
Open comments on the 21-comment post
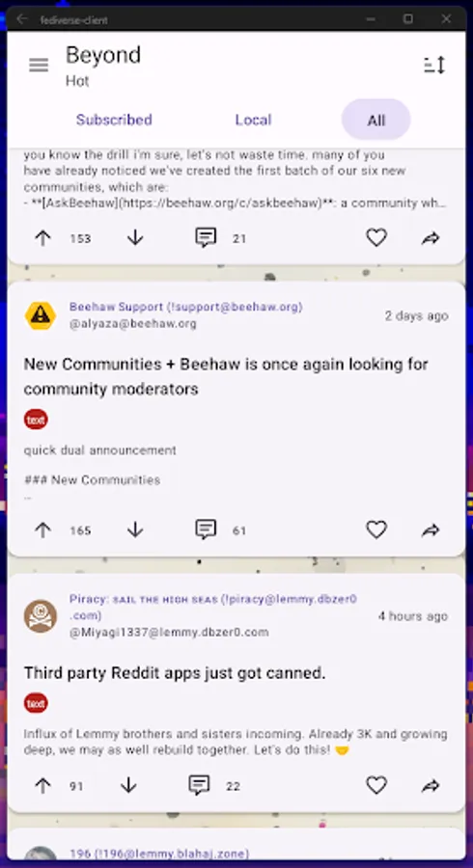pos(206,238)
